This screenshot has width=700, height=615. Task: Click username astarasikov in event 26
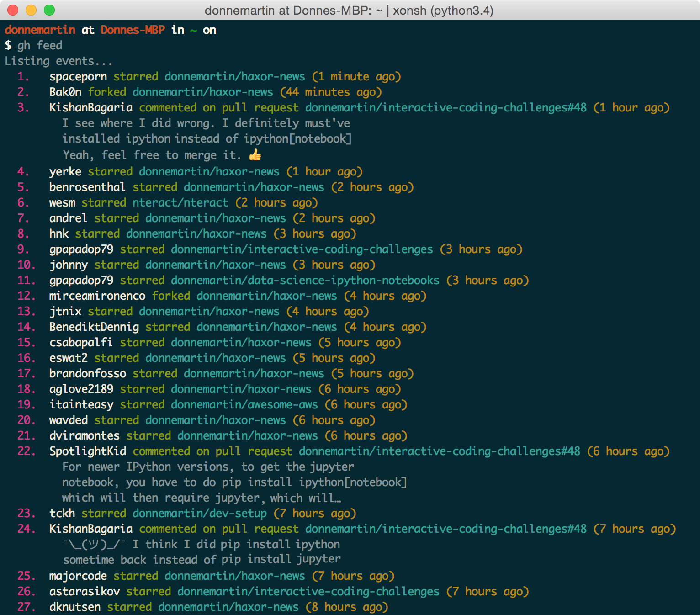(85, 591)
